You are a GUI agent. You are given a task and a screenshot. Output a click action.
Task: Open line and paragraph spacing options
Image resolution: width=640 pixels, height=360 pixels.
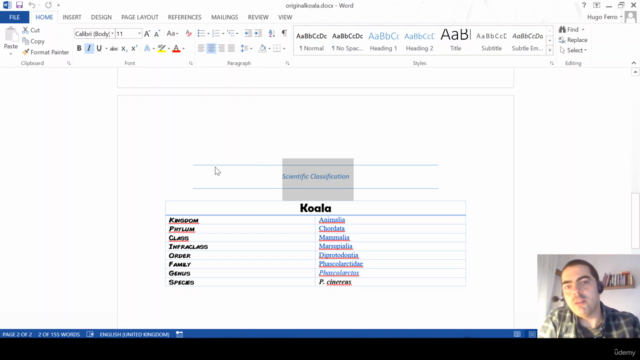click(246, 49)
